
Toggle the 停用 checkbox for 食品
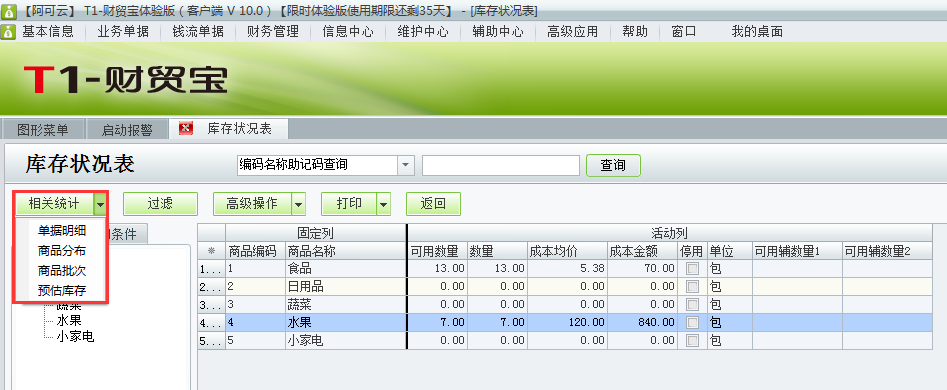tap(692, 269)
